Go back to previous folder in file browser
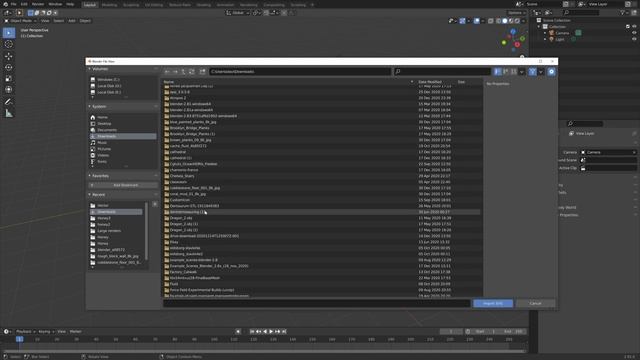Screen dimensions: 640x360 point(167,71)
